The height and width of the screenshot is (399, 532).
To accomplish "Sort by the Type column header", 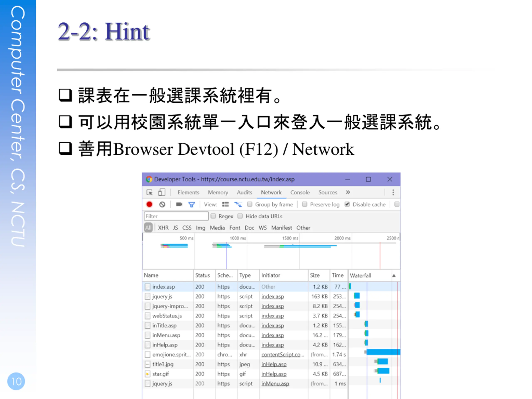I will pyautogui.click(x=248, y=275).
